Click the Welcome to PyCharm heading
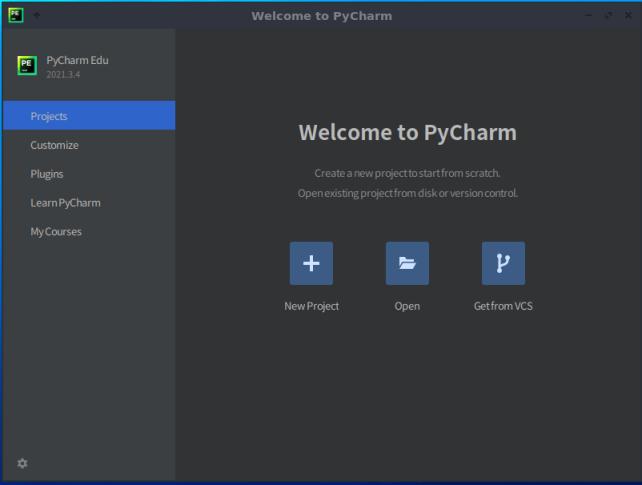The height and width of the screenshot is (485, 642). click(407, 133)
